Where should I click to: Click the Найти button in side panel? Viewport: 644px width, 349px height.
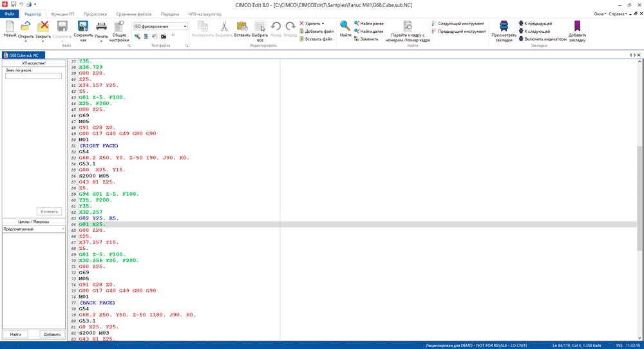pos(15,334)
